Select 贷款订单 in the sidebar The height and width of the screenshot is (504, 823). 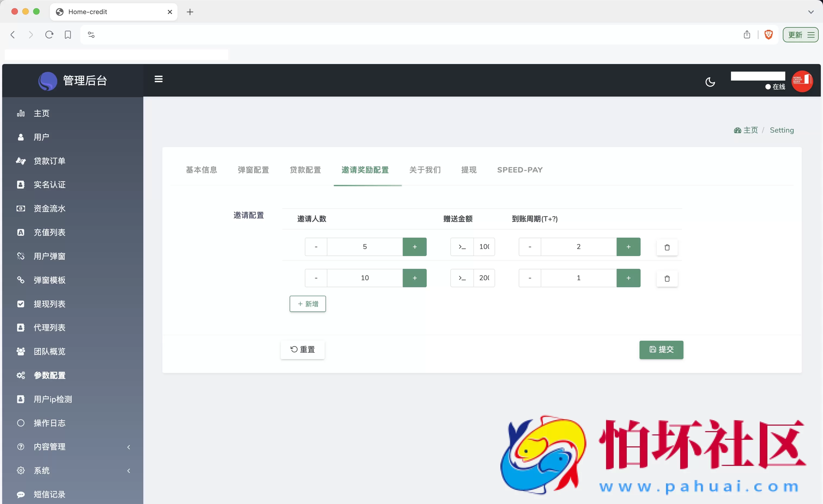click(x=49, y=161)
